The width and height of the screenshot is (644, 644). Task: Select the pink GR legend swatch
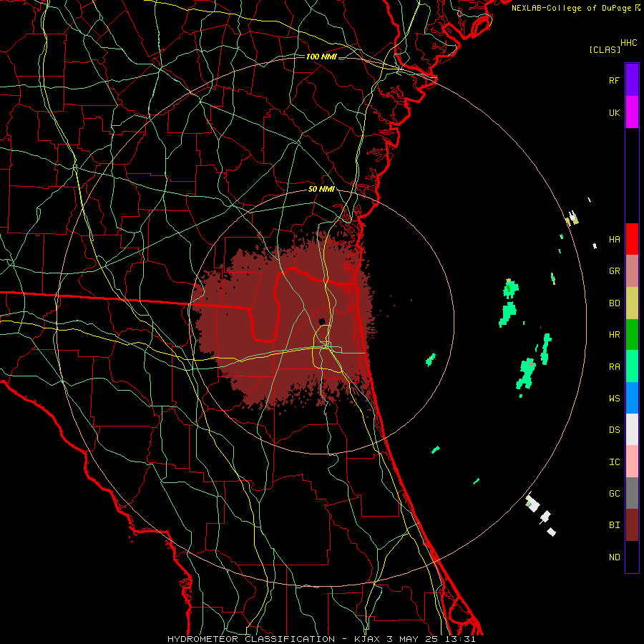pos(632,270)
